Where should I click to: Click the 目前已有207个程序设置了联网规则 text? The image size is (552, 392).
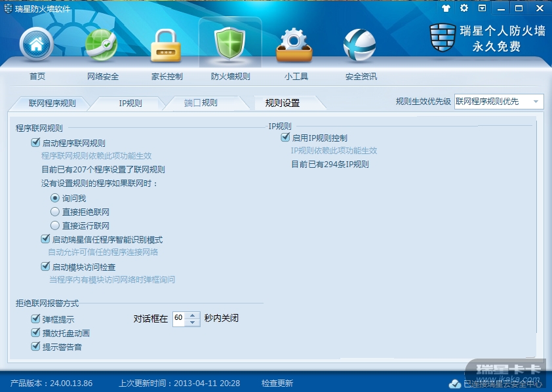click(x=103, y=170)
